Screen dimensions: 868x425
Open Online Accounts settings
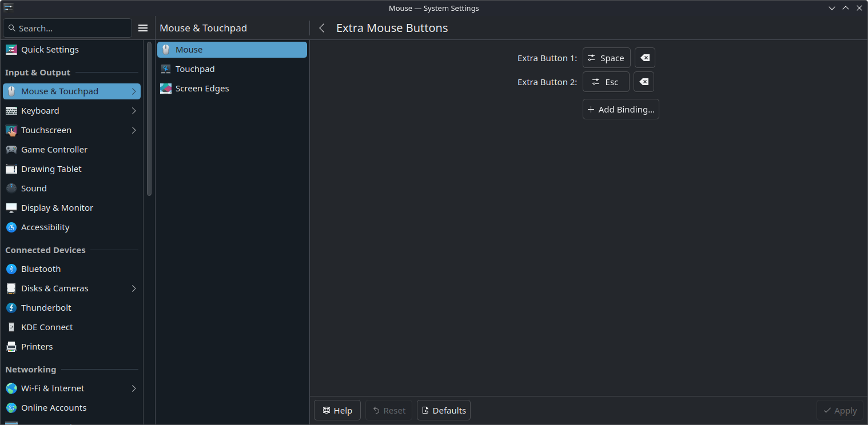coord(71,408)
